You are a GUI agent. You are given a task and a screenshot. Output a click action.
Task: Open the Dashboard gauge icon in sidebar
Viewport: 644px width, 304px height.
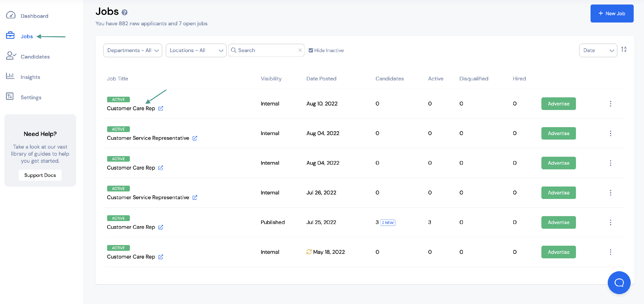pyautogui.click(x=11, y=15)
